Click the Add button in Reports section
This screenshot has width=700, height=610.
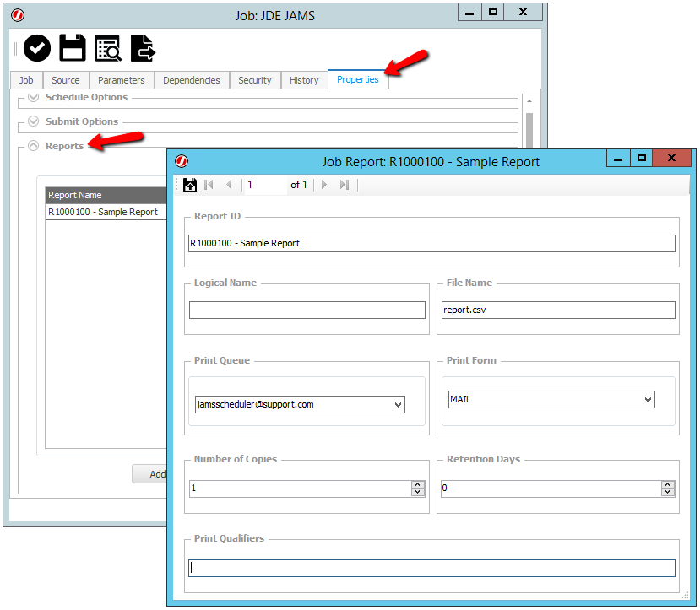(x=149, y=474)
